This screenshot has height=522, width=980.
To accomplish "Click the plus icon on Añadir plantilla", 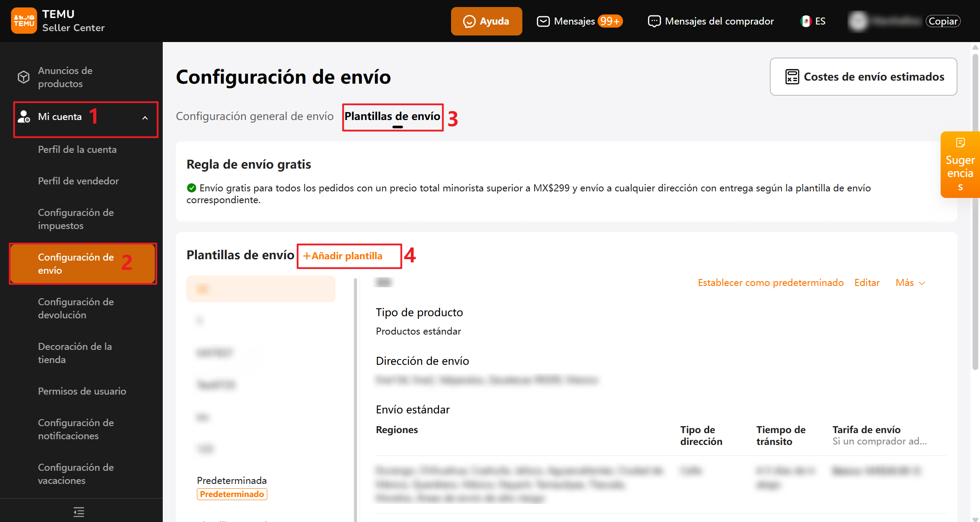I will (307, 256).
